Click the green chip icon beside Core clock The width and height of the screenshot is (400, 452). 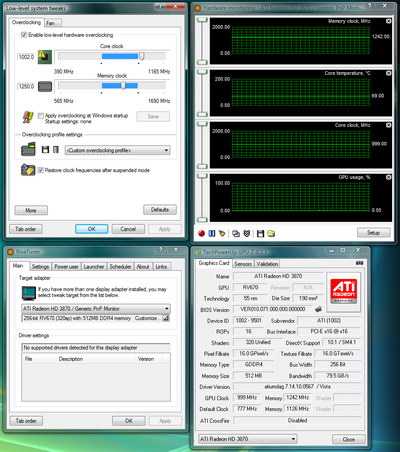coord(45,57)
